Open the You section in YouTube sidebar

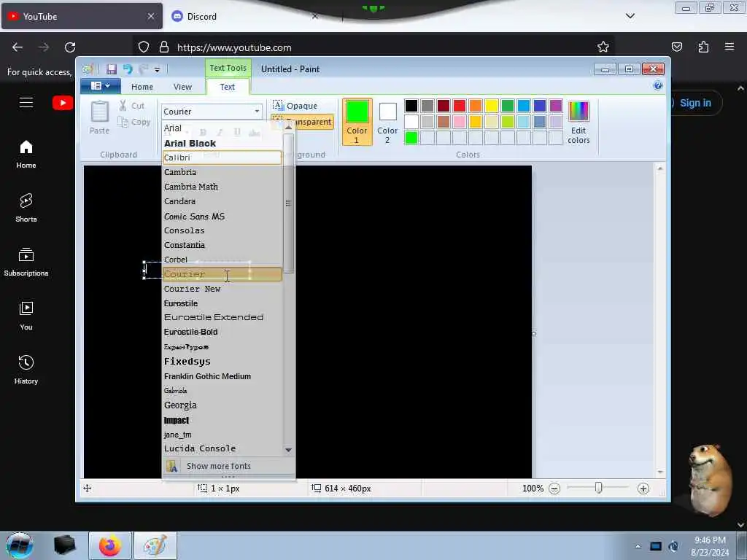tap(26, 316)
